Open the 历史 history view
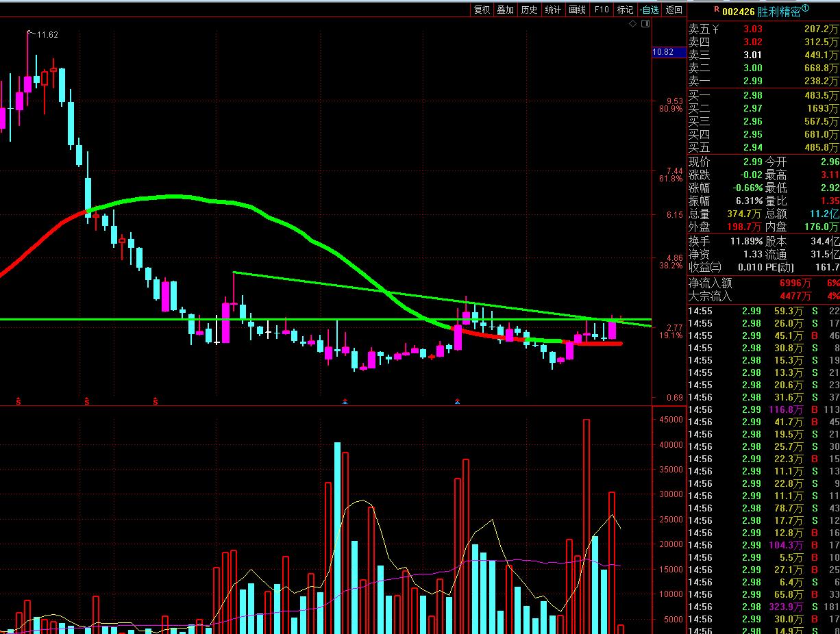 click(x=529, y=10)
